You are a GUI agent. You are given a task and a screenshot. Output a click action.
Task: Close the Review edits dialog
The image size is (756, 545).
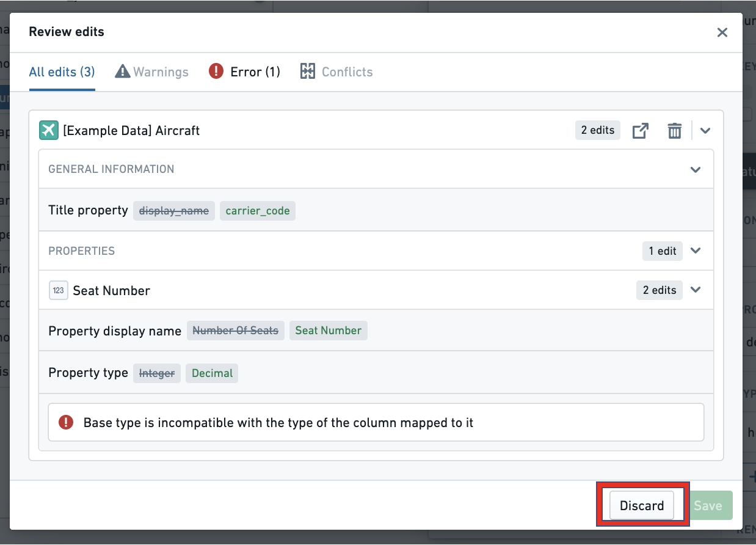[x=722, y=32]
